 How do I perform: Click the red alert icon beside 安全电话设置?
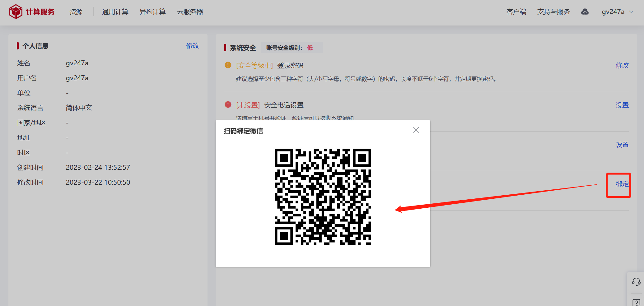click(228, 104)
